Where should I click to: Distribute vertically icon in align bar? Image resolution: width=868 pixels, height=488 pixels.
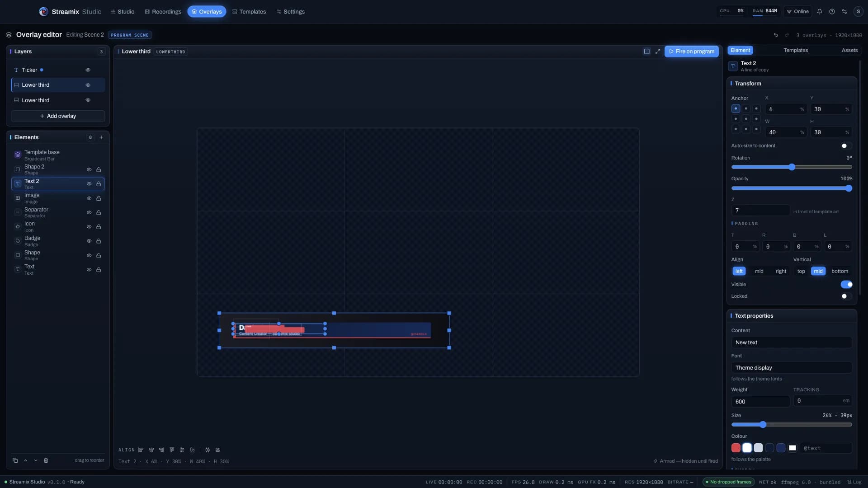point(218,450)
